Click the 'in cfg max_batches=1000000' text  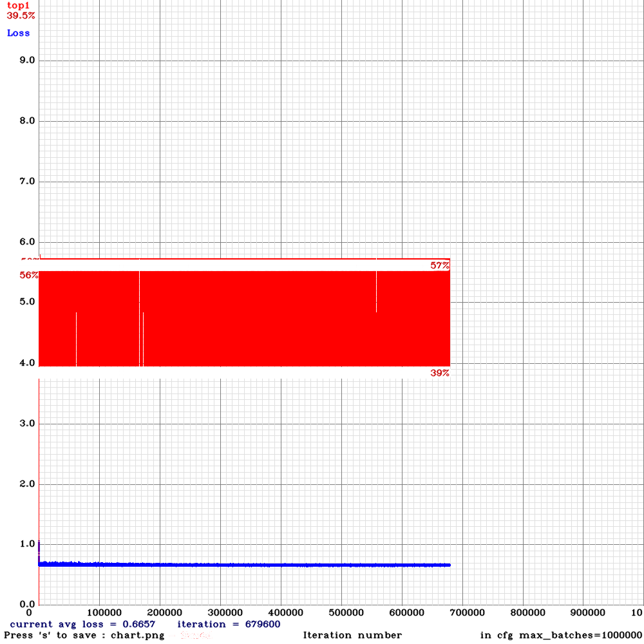(561, 636)
